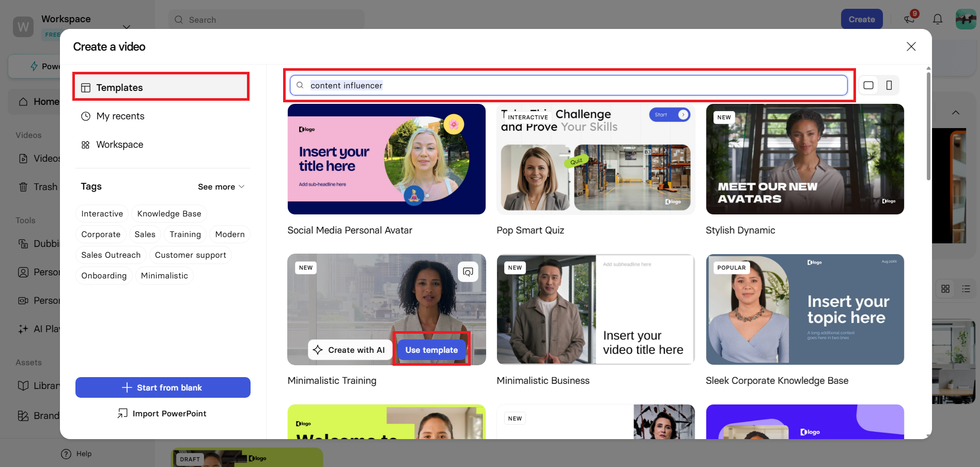Select the Interactive tag
This screenshot has height=467, width=980.
tap(102, 214)
